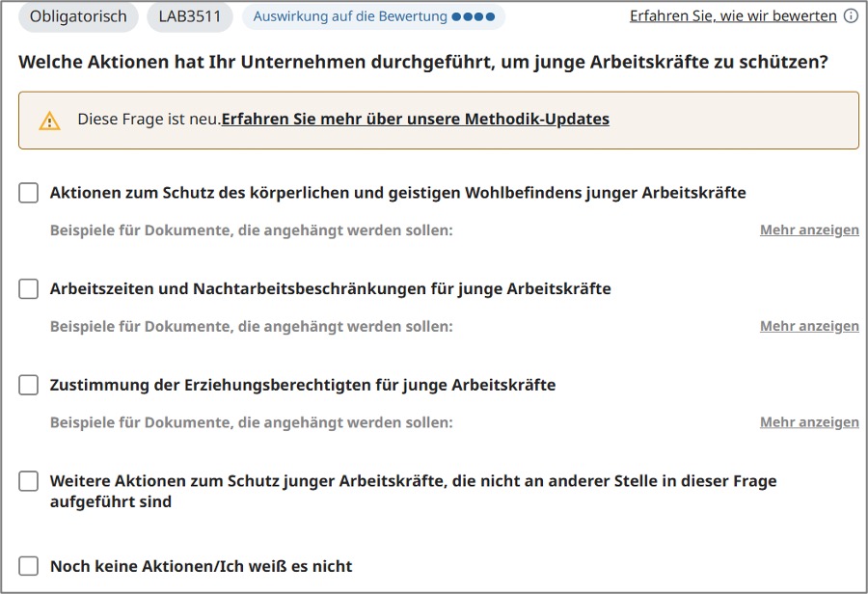868x594 pixels.
Task: Click 'Beispiele für Dokumente' text under Arbeitszeiten option
Action: click(x=251, y=327)
